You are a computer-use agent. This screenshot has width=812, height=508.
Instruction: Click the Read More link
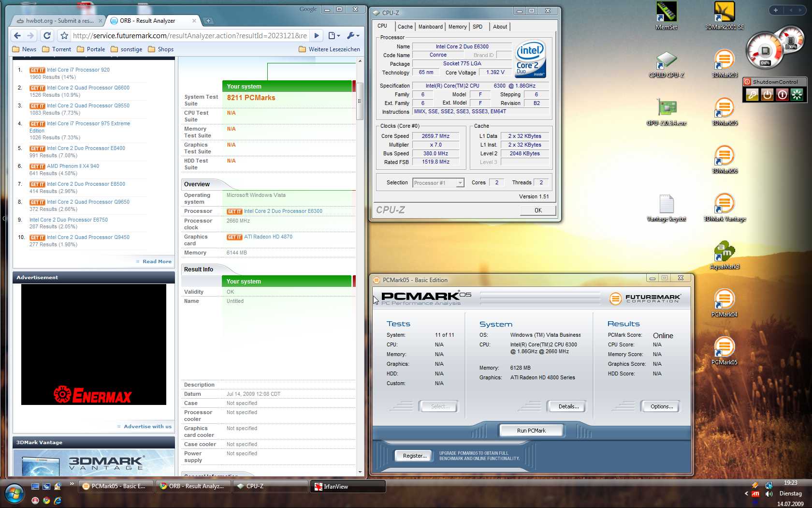click(x=157, y=261)
